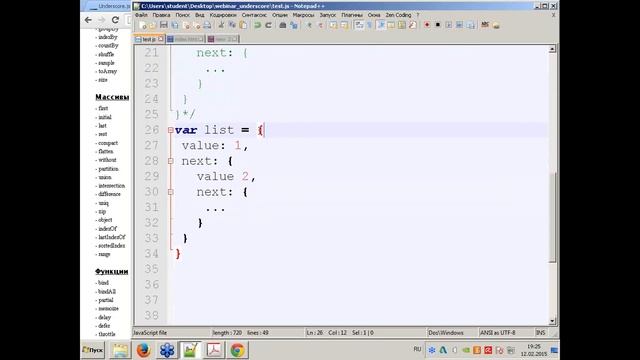Open the Плагины menu

[x=352, y=15]
